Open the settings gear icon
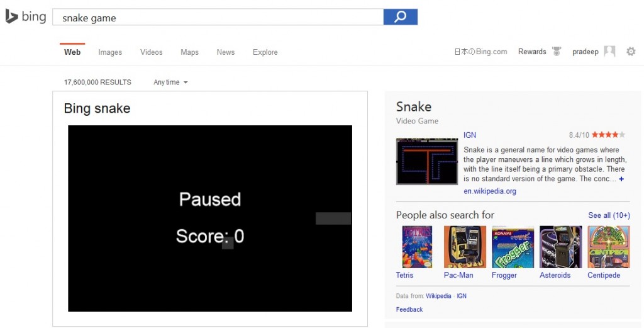 coord(631,52)
